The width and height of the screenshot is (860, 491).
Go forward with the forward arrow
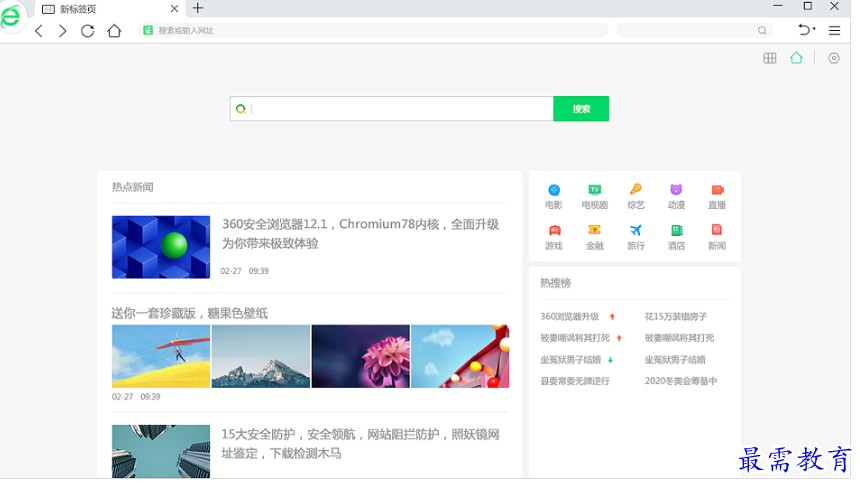(63, 31)
